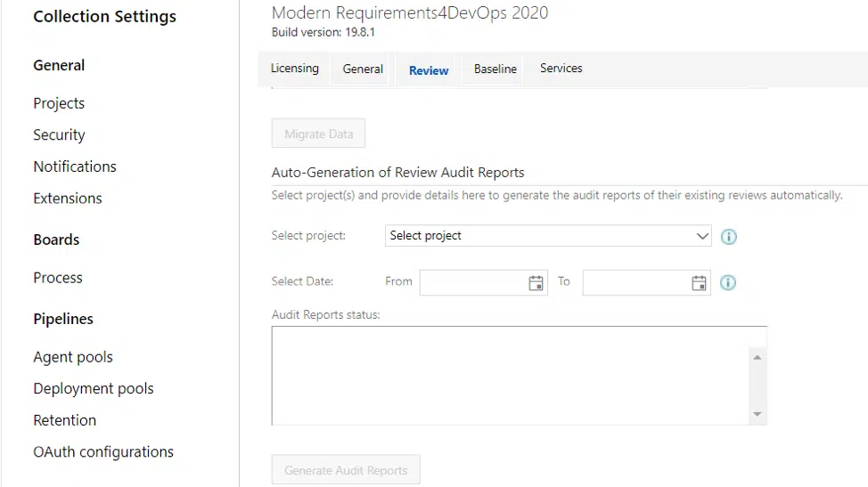This screenshot has height=487, width=868.
Task: Go to Security settings
Action: [59, 135]
